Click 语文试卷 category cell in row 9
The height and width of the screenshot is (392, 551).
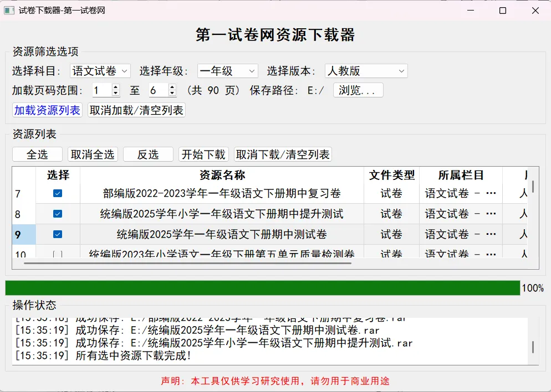click(461, 234)
